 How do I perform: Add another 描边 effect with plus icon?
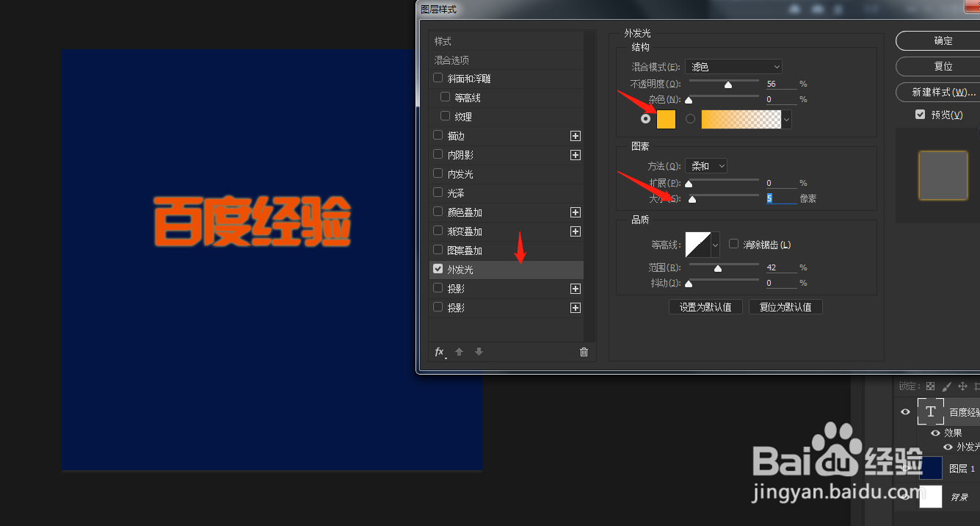pos(576,136)
